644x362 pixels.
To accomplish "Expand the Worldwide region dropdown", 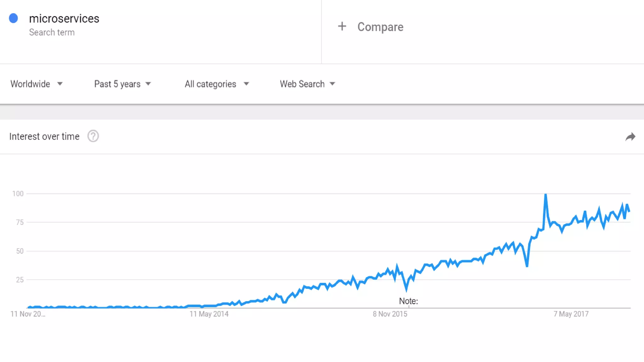I will (30, 84).
